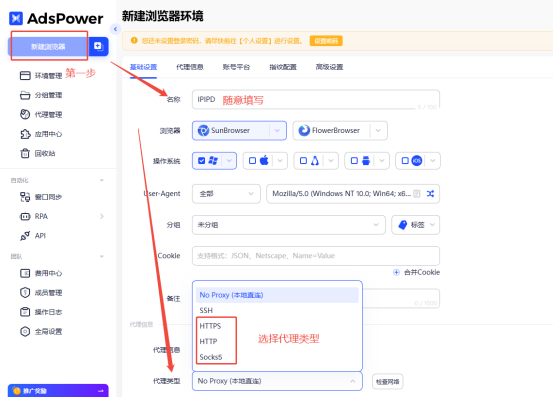The width and height of the screenshot is (554, 397).
Task: Expand the FlowerBrowser version dropdown arrow
Action: pyautogui.click(x=378, y=131)
